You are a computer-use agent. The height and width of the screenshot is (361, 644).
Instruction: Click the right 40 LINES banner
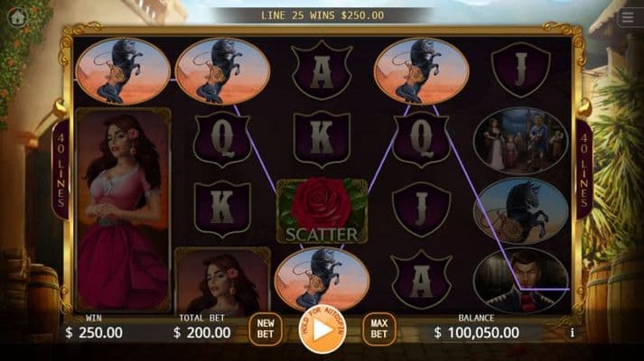coord(583,170)
